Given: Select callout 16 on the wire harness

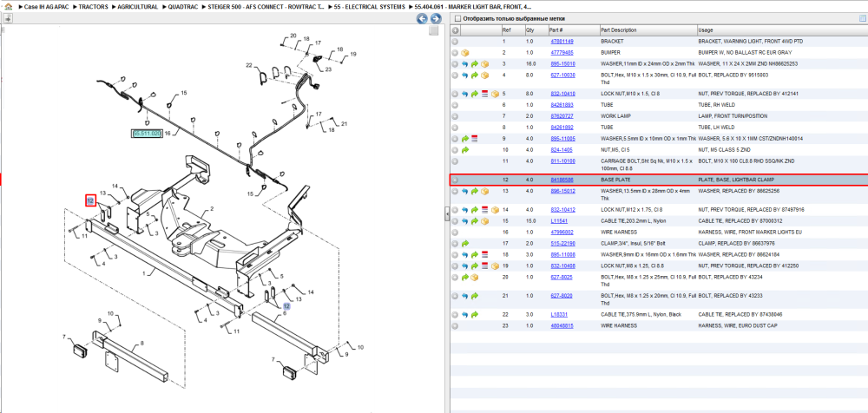Looking at the screenshot, I should [168, 134].
